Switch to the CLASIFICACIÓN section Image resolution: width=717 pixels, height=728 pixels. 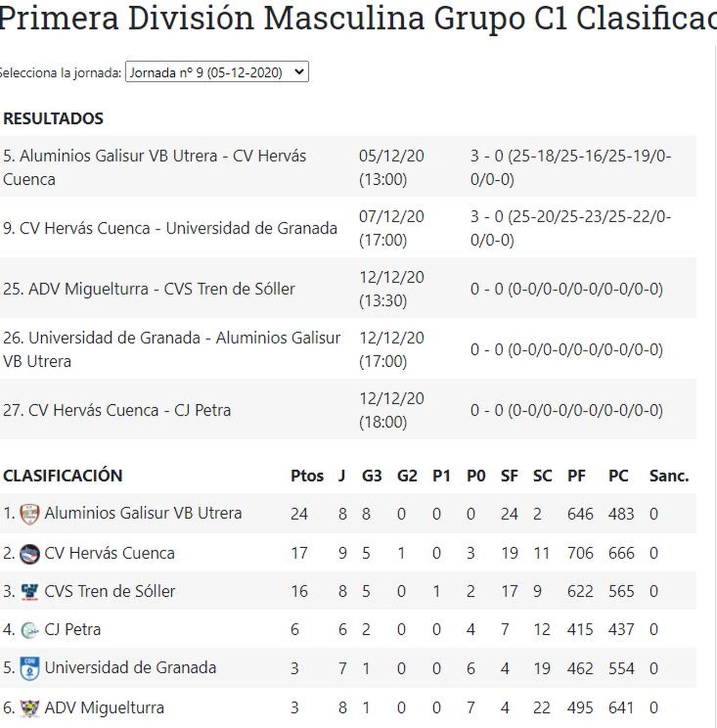63,476
